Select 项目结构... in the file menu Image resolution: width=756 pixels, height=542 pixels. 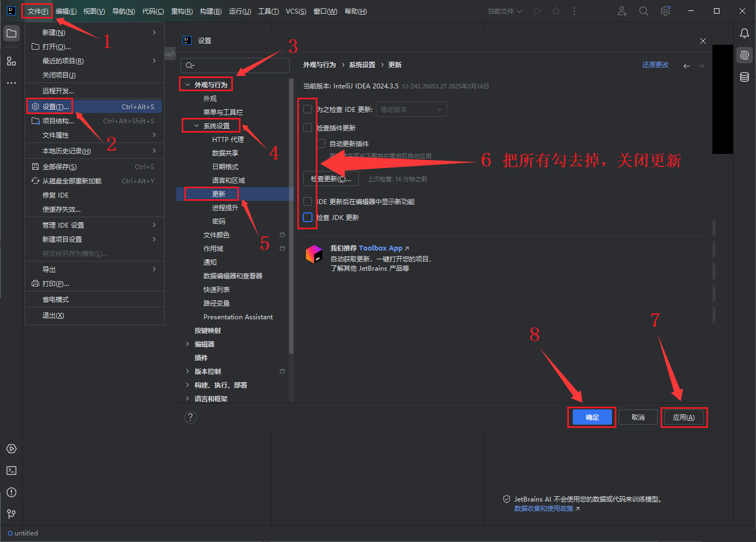(94, 121)
